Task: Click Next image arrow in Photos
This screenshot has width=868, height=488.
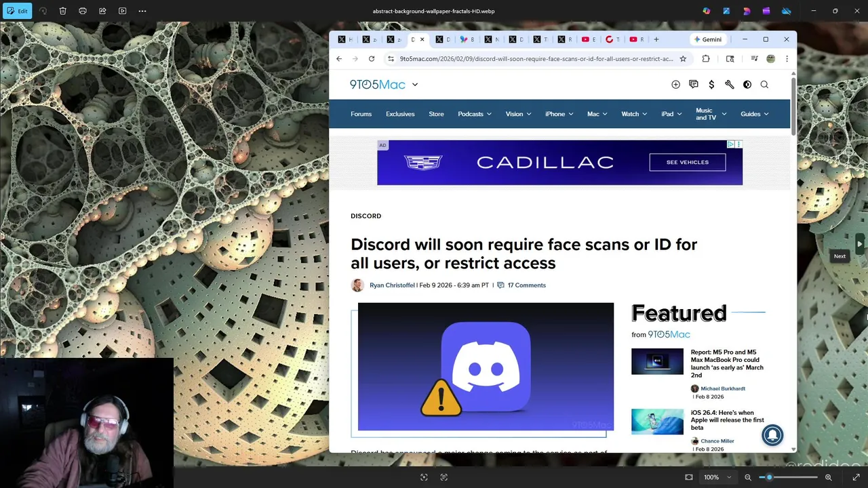Action: (859, 244)
